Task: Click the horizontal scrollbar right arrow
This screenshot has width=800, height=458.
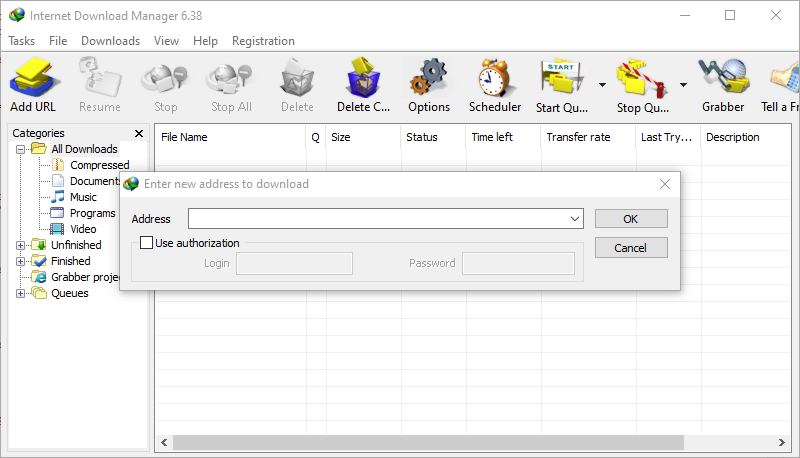Action: pyautogui.click(x=782, y=443)
